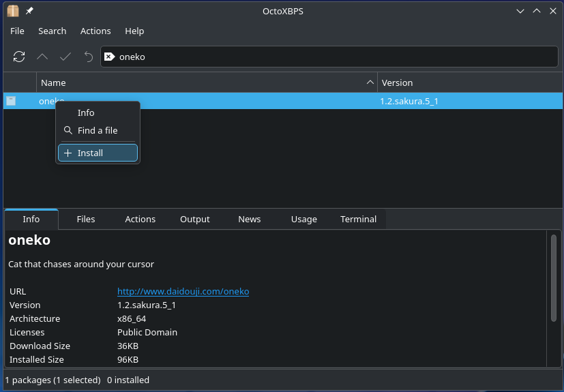Click the Cancel undo-arrow toolbar icon

[x=88, y=57]
